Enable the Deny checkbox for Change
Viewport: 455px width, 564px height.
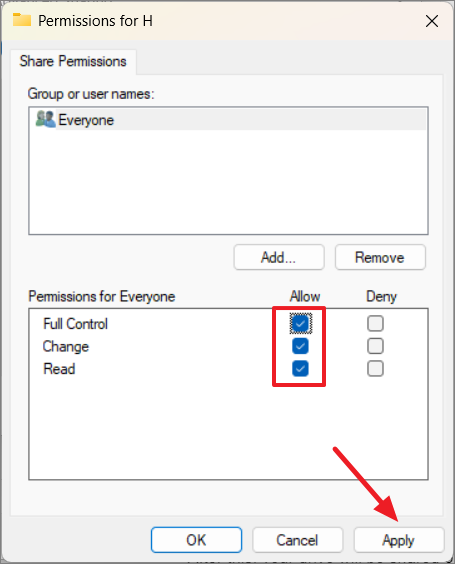pyautogui.click(x=375, y=346)
